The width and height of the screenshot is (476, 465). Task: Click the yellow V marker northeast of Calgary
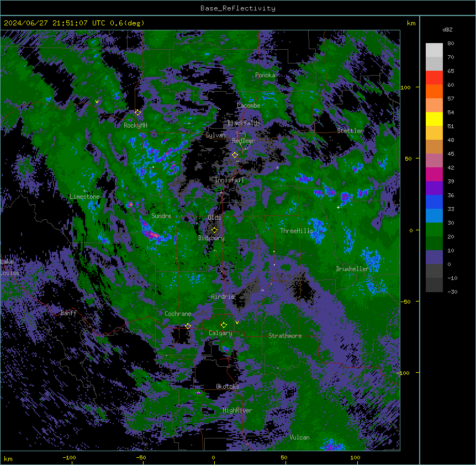click(237, 323)
